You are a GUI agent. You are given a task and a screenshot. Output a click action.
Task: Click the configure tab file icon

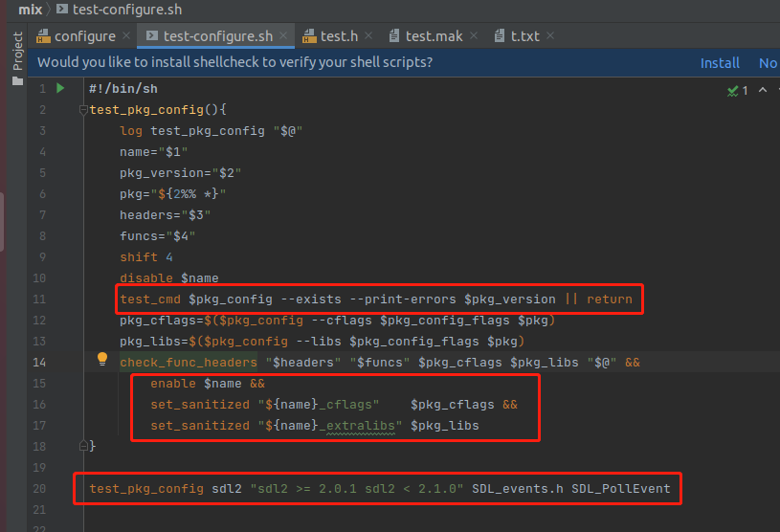tap(43, 35)
